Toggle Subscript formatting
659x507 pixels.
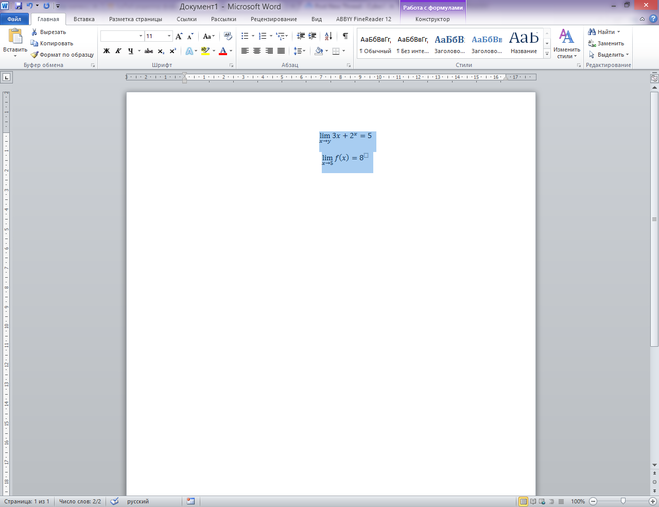(x=161, y=51)
